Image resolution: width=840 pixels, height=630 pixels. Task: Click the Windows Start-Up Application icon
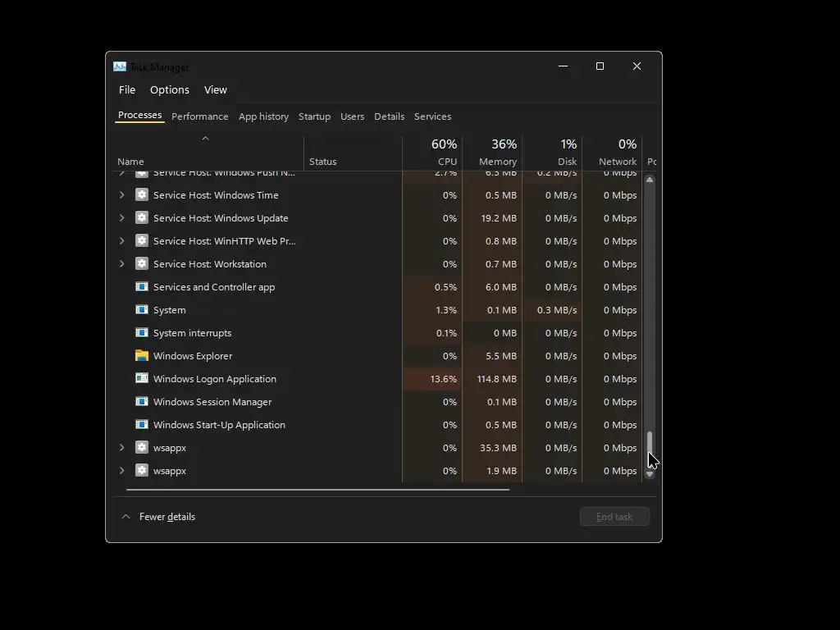pyautogui.click(x=141, y=424)
